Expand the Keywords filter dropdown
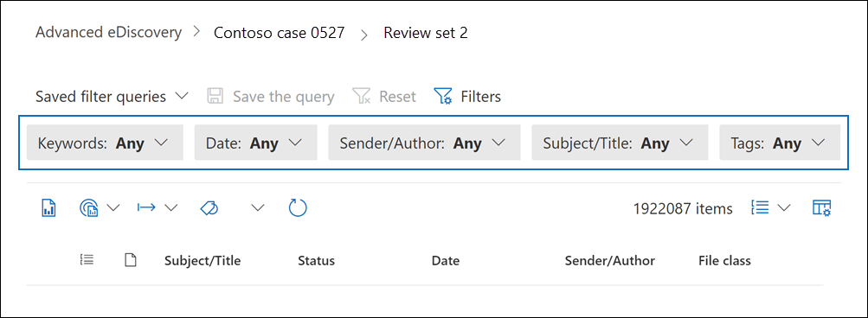The image size is (868, 318). 105,143
